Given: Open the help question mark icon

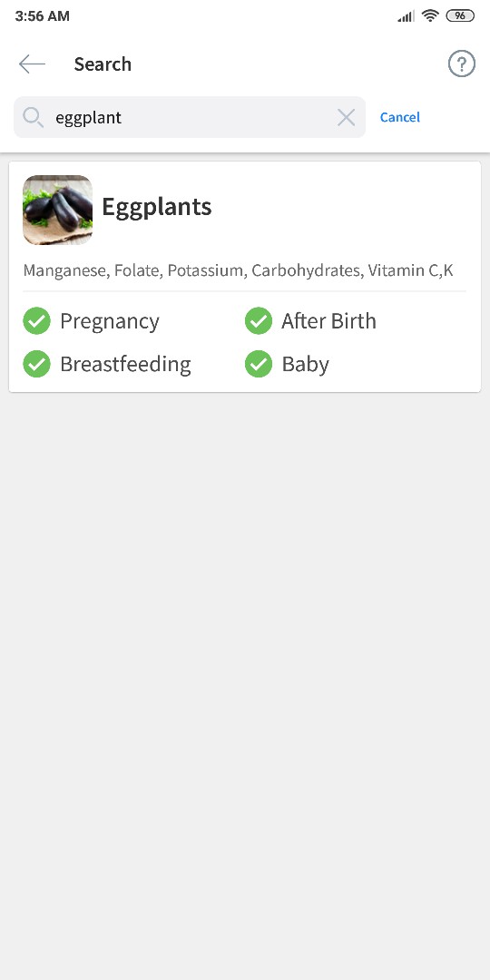Looking at the screenshot, I should (461, 64).
